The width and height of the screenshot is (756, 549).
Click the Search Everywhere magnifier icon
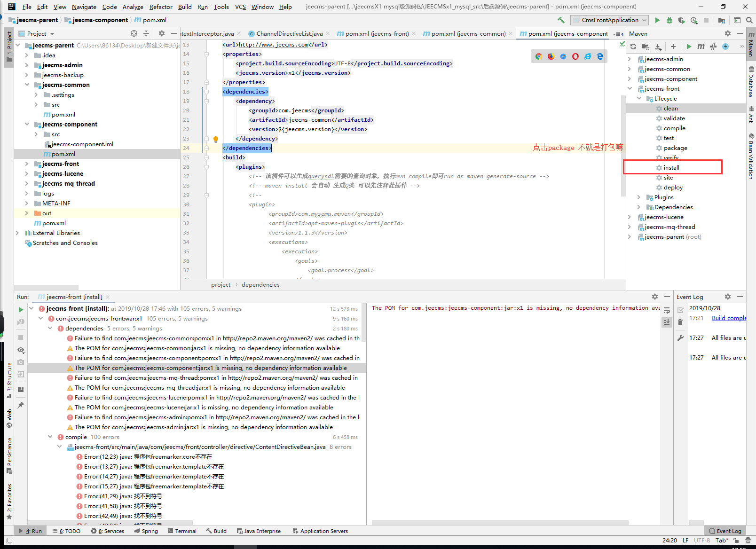[x=749, y=20]
